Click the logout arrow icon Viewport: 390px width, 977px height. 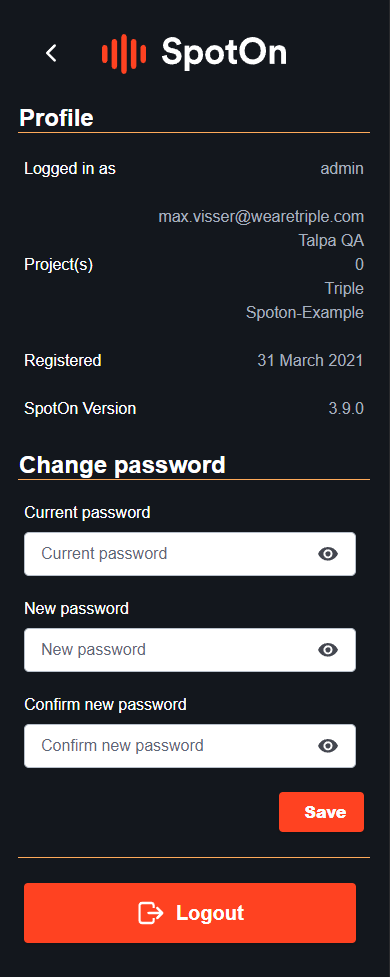(x=150, y=913)
